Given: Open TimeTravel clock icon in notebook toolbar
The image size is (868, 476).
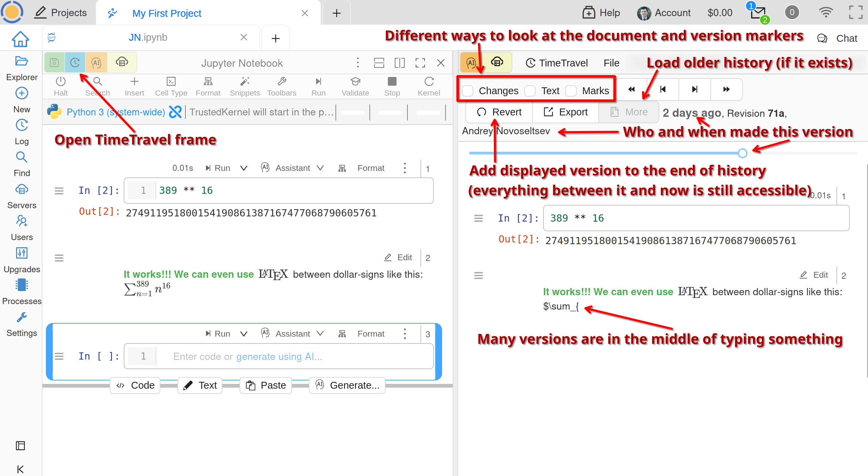Looking at the screenshot, I should click(75, 63).
